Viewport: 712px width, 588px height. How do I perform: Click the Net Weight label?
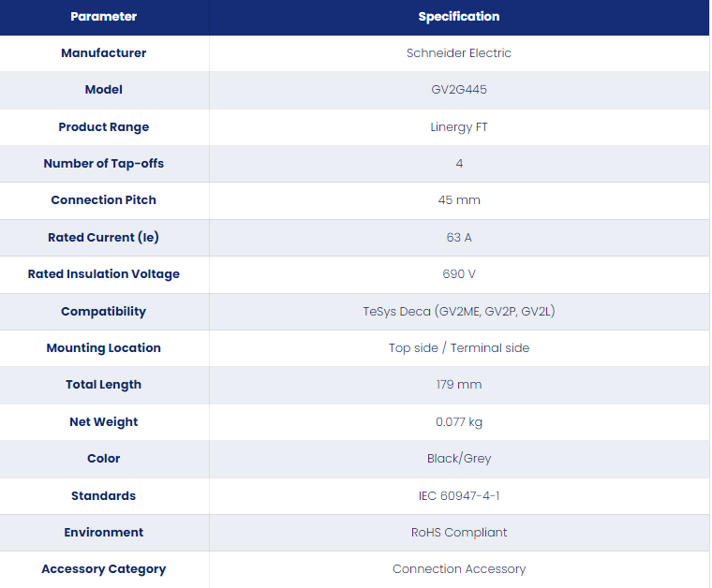point(104,422)
